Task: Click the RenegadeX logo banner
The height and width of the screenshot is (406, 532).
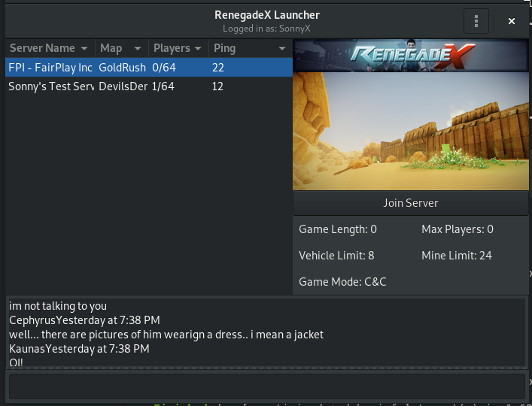Action: [x=411, y=55]
